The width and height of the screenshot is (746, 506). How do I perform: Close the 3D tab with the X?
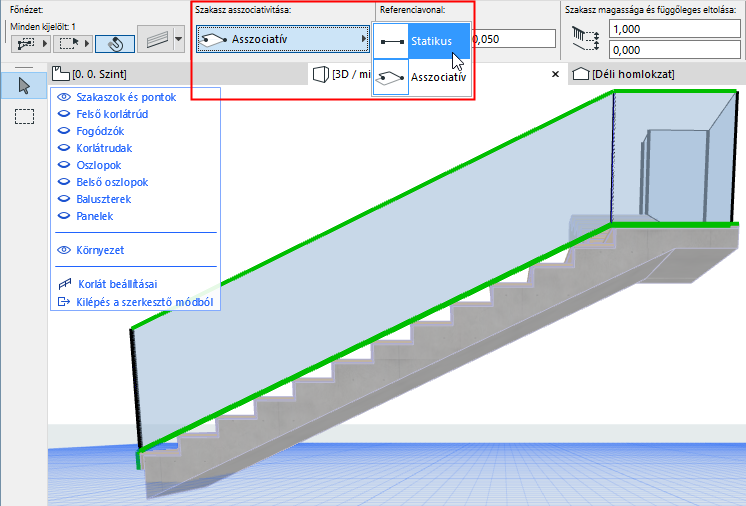coord(555,74)
